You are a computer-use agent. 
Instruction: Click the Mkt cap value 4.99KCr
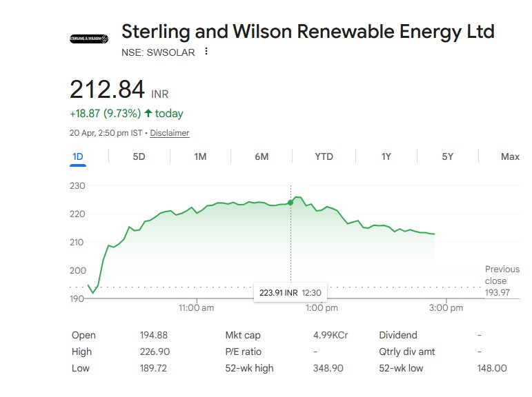[331, 335]
